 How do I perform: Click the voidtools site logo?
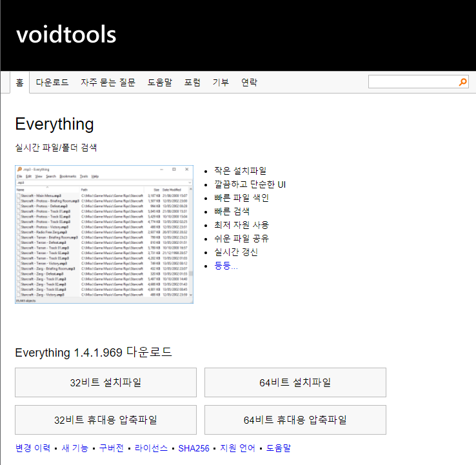(66, 34)
